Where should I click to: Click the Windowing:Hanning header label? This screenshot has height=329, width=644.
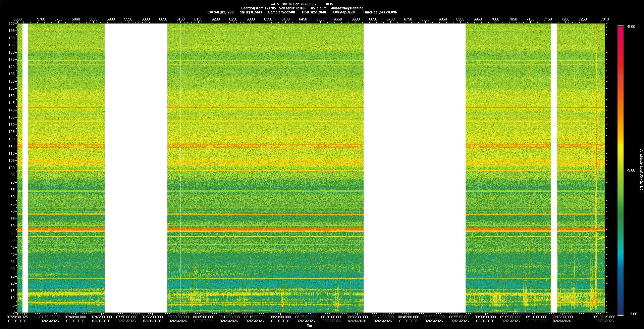pos(347,8)
